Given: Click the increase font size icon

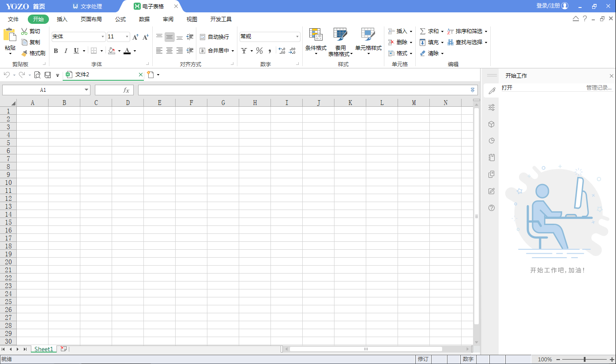Looking at the screenshot, I should tap(135, 37).
